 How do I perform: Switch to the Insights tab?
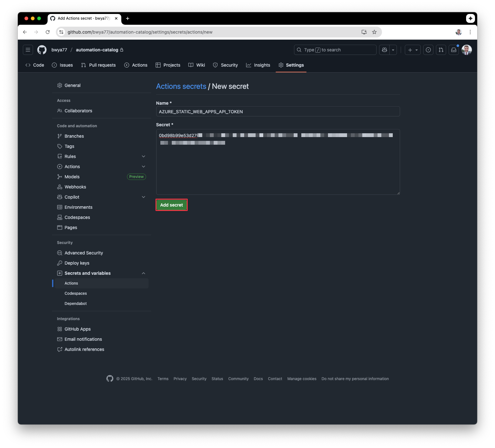click(x=258, y=65)
